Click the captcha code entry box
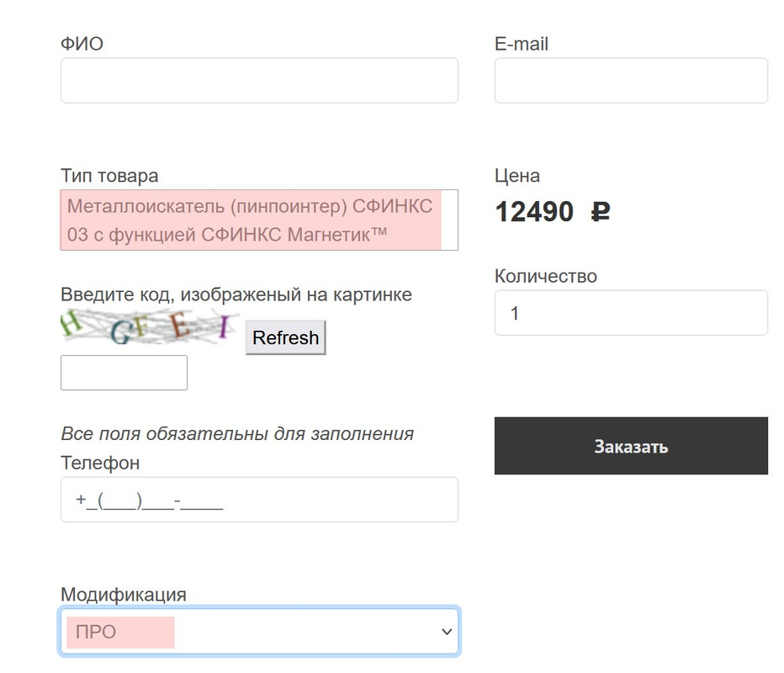 pyautogui.click(x=124, y=373)
